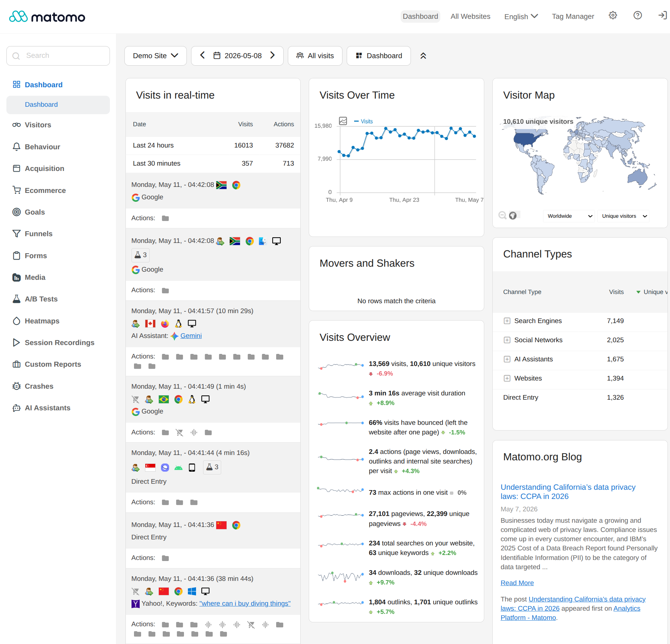Viewport: 670px width, 644px height.
Task: Expand the Websites channel row
Action: click(x=507, y=378)
